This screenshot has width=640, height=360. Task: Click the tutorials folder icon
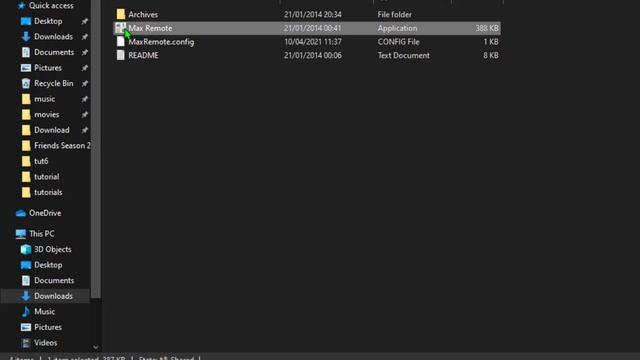[x=26, y=192]
